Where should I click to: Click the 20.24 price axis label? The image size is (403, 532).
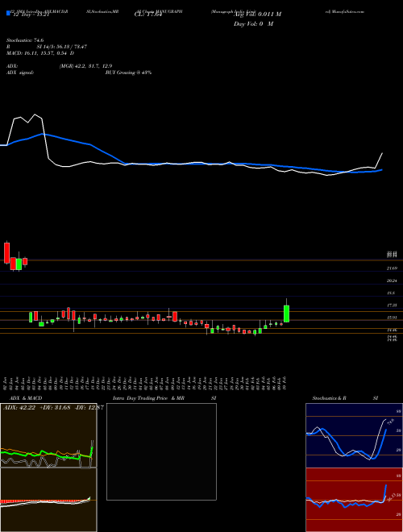(392, 281)
